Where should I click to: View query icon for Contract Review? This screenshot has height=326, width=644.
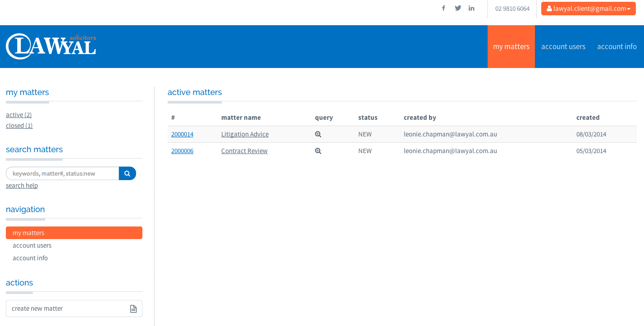tap(318, 151)
